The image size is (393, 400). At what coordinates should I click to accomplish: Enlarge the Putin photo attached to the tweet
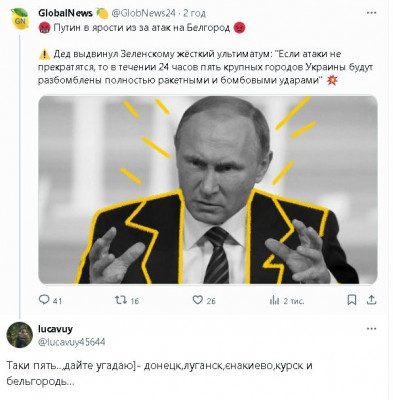click(x=208, y=190)
